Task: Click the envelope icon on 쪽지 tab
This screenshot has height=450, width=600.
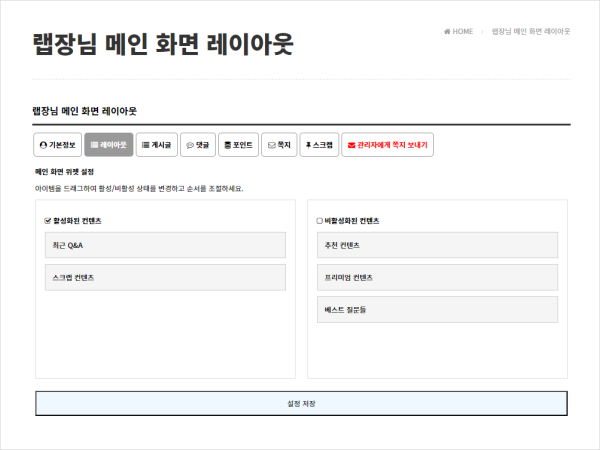Action: click(x=272, y=145)
